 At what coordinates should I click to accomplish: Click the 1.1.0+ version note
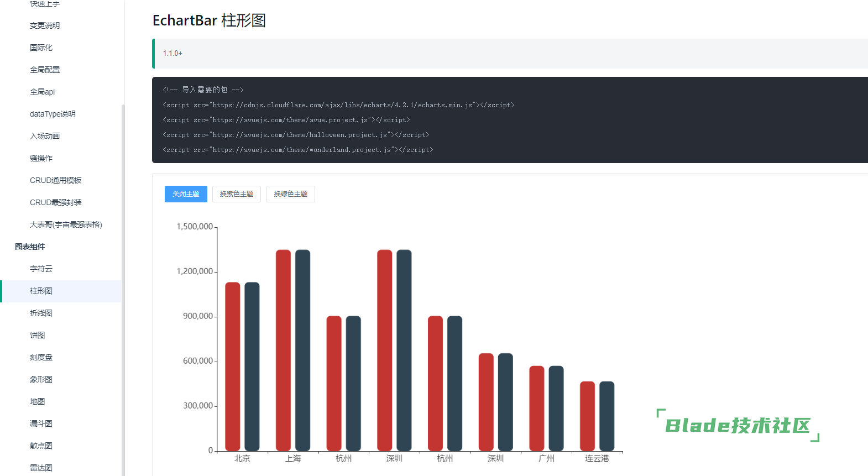coord(172,53)
